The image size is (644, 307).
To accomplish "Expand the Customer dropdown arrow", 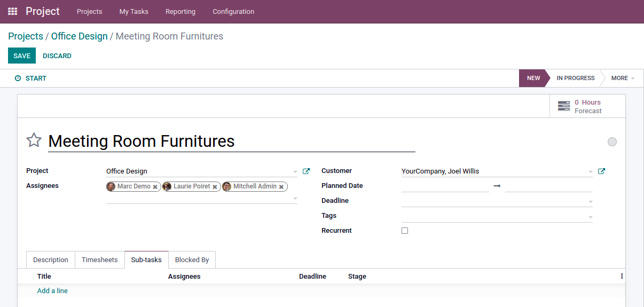I will [591, 172].
